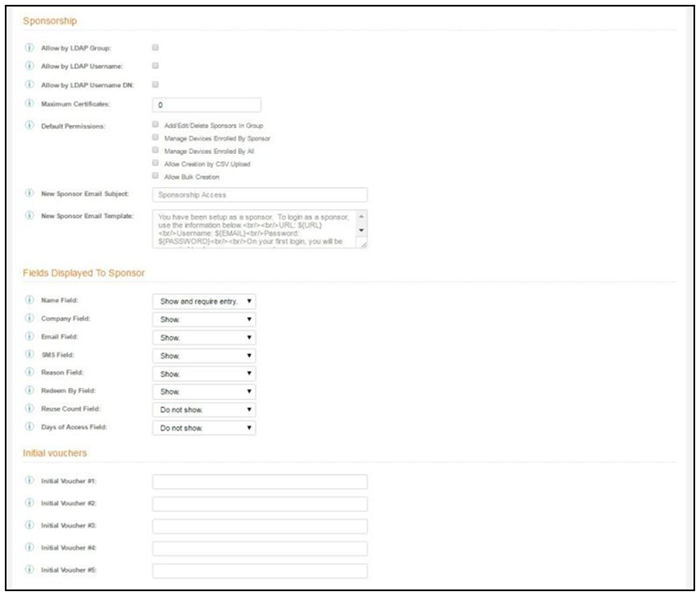Click info icon beside Email Field
This screenshot has width=700, height=596.
click(29, 336)
